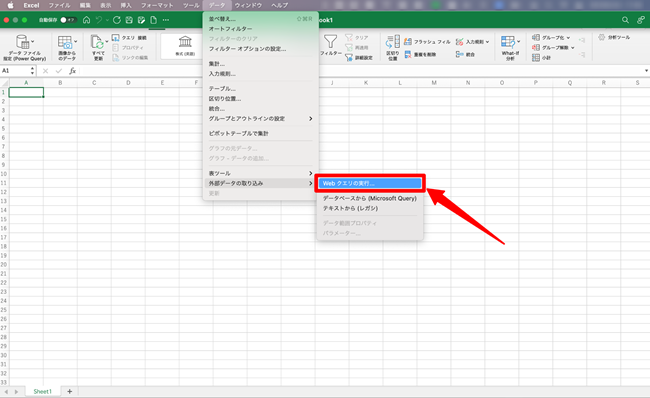The image size is (650, 398).
Task: Click the Name Box showing A1
Action: coord(16,71)
